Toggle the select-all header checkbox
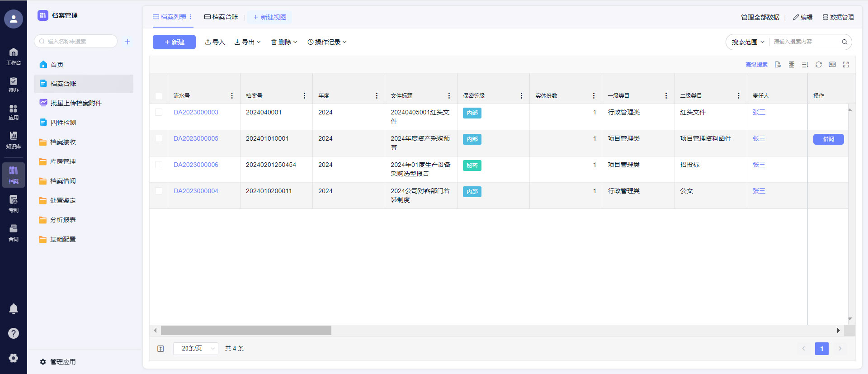This screenshot has height=374, width=868. [159, 96]
